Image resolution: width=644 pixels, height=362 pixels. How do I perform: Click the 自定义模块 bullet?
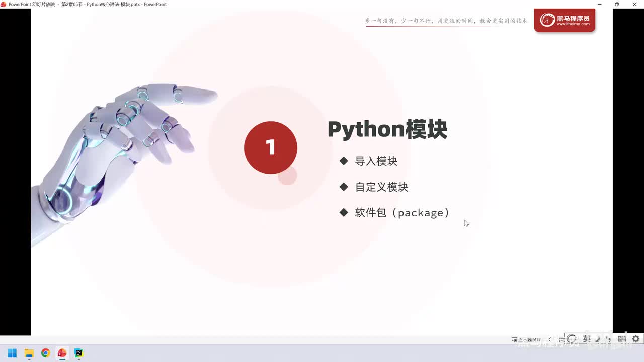381,187
